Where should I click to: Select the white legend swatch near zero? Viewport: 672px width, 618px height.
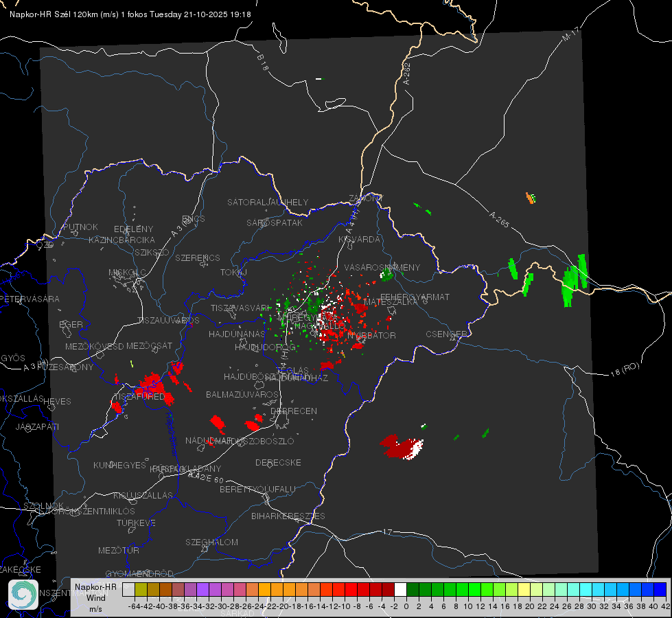[x=400, y=590]
